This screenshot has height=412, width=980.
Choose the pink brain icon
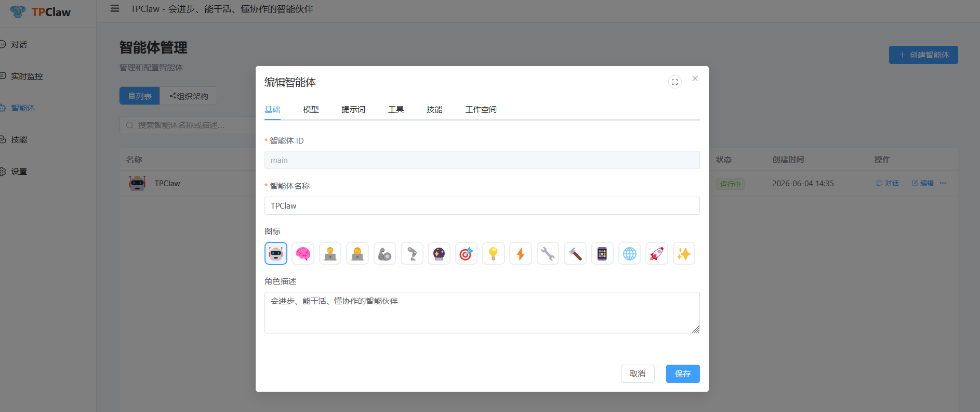pos(303,253)
